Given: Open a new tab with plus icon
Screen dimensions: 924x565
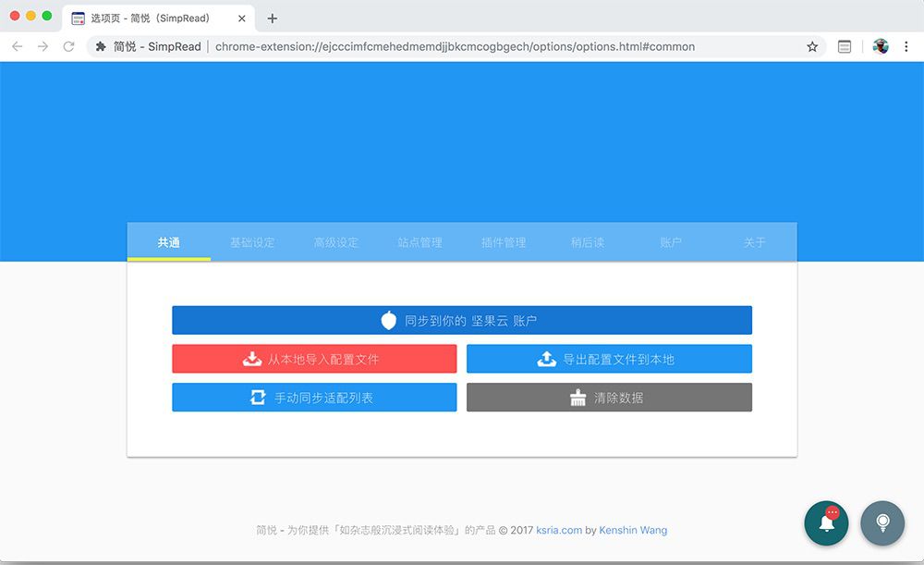Looking at the screenshot, I should coord(272,18).
